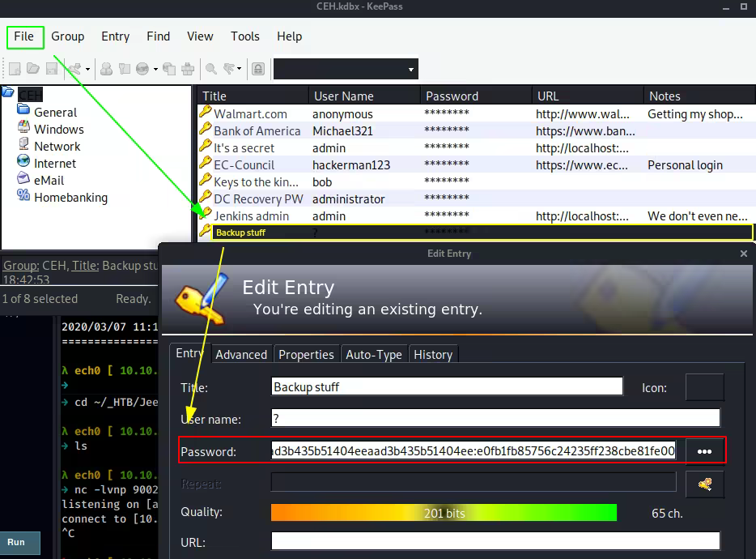
Task: Click into the User name field
Action: (495, 418)
